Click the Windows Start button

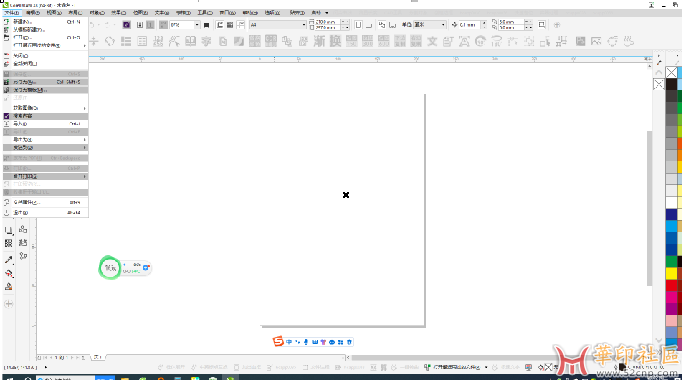pyautogui.click(x=9, y=378)
